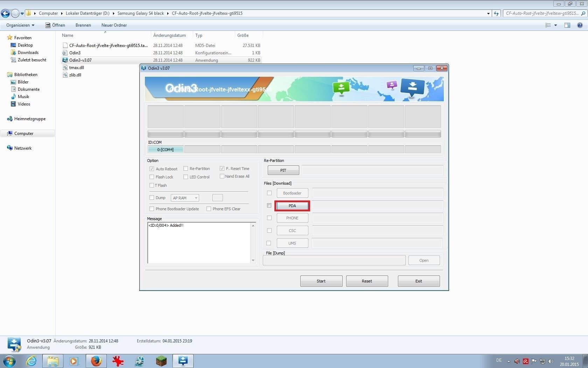Screen dimensions: 588x368
Task: Enable LED Control checkbox
Action: click(x=186, y=177)
